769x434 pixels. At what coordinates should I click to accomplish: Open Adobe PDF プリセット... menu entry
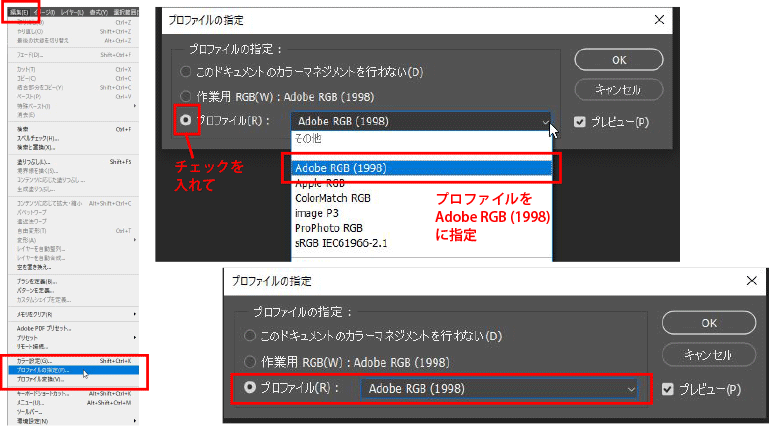(x=74, y=329)
